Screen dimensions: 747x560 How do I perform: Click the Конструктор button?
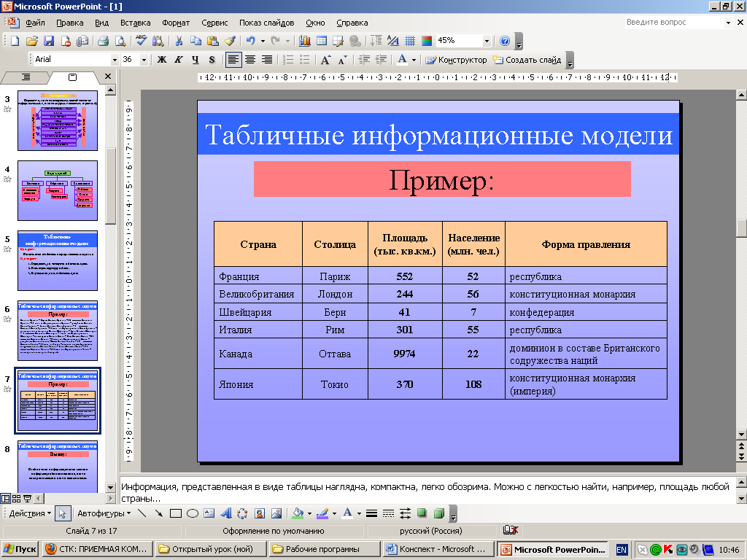click(x=457, y=60)
